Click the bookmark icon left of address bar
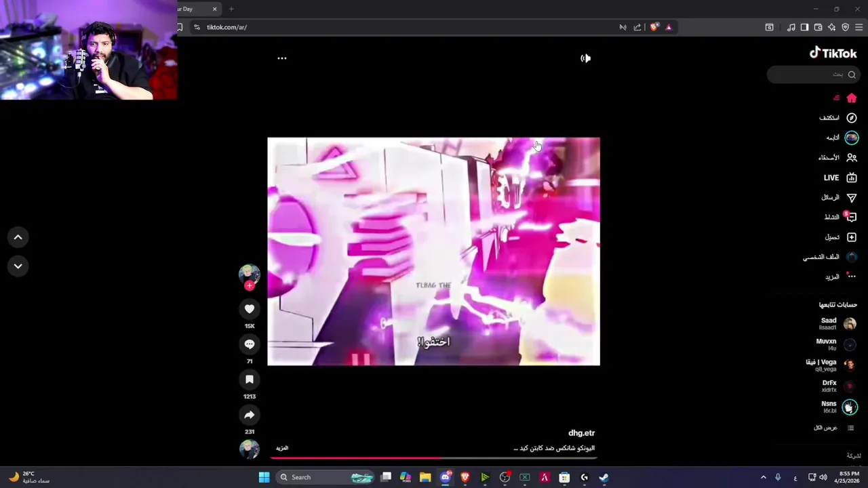868x488 pixels. point(180,27)
